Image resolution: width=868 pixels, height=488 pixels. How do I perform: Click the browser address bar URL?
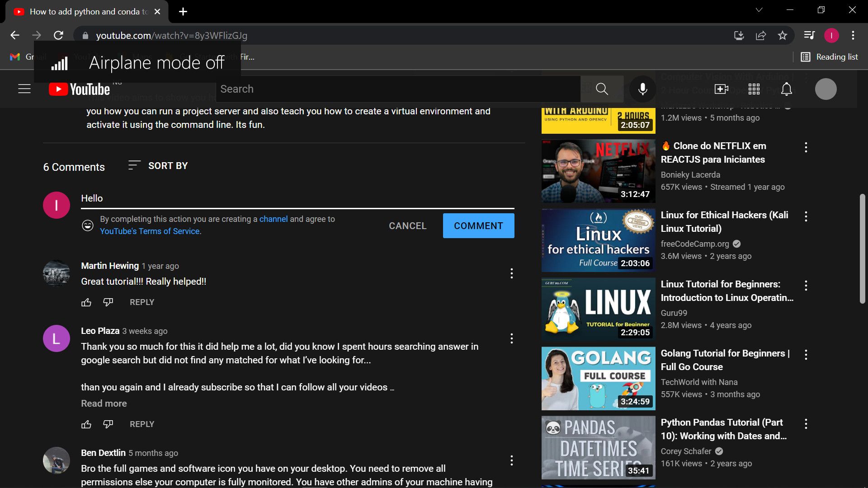(x=171, y=35)
